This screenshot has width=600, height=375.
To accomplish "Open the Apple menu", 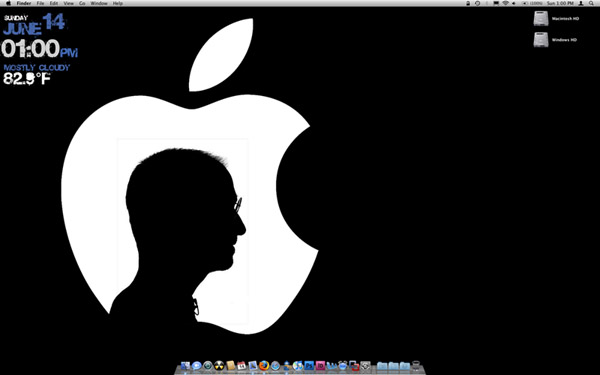I will (x=8, y=3).
